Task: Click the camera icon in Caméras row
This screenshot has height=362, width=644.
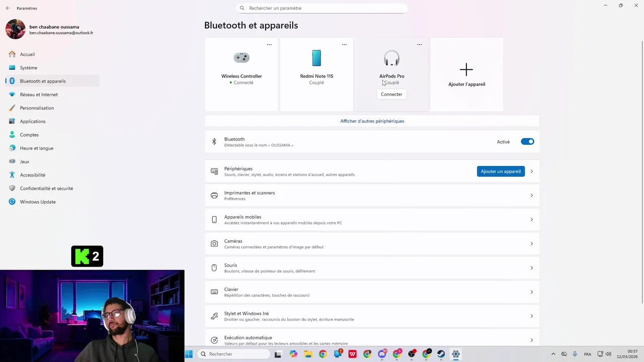Action: (214, 244)
